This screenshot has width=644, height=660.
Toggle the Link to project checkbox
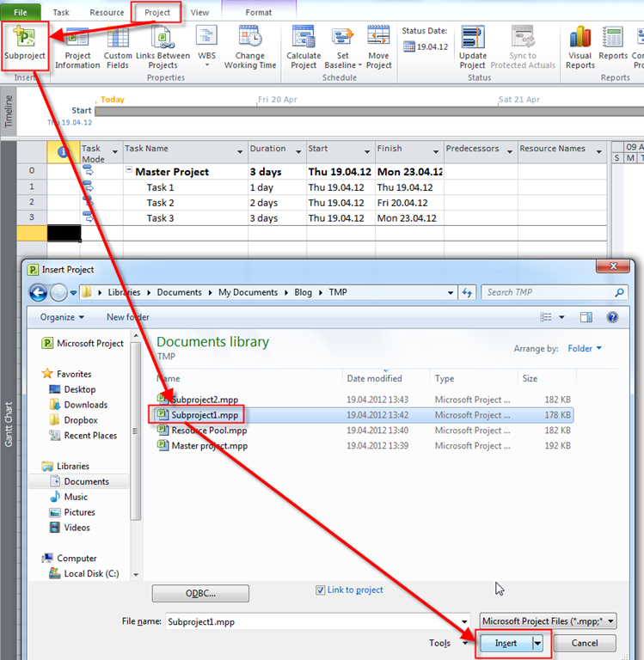[x=321, y=590]
